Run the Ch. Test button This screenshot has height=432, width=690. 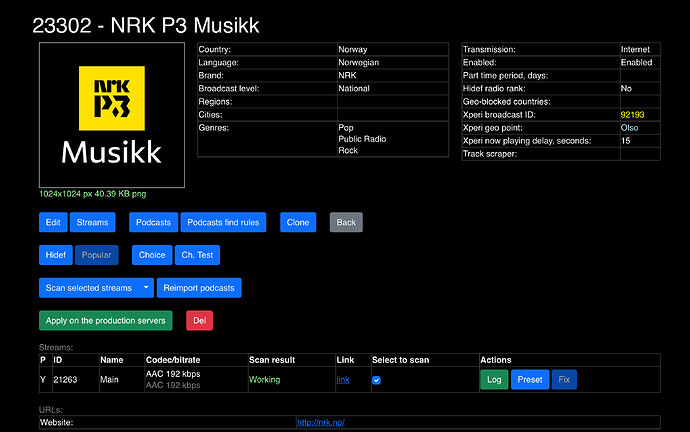pos(197,255)
